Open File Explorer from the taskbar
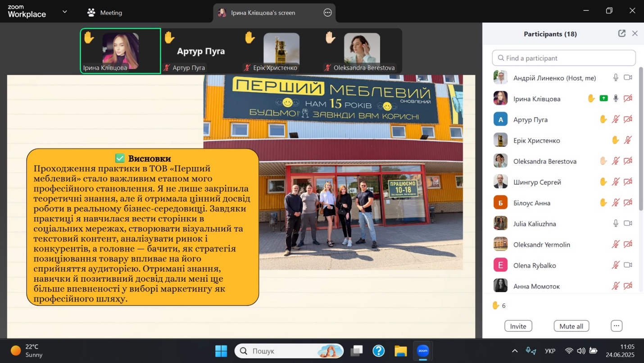 pyautogui.click(x=401, y=351)
